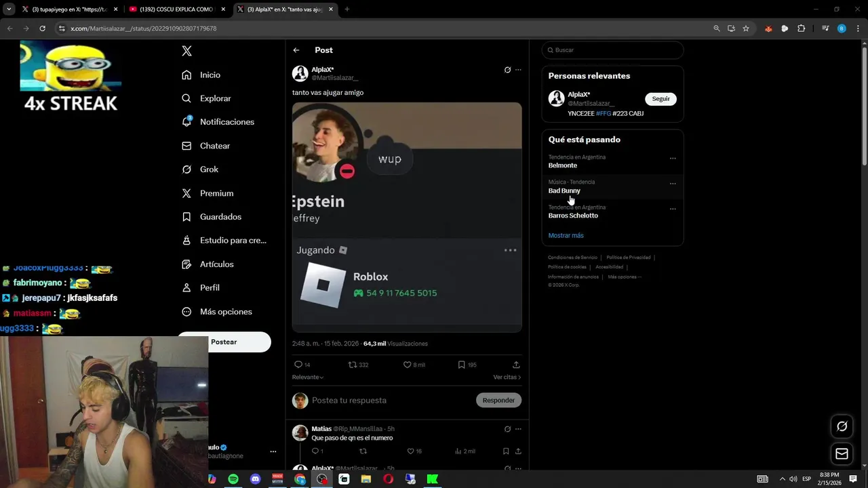Click the X logo in the sidebar
868x488 pixels.
pyautogui.click(x=186, y=51)
